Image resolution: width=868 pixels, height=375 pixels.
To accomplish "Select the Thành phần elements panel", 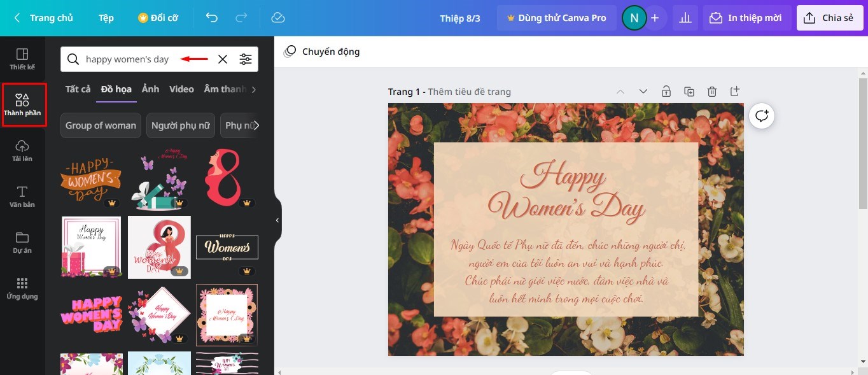I will [24, 105].
